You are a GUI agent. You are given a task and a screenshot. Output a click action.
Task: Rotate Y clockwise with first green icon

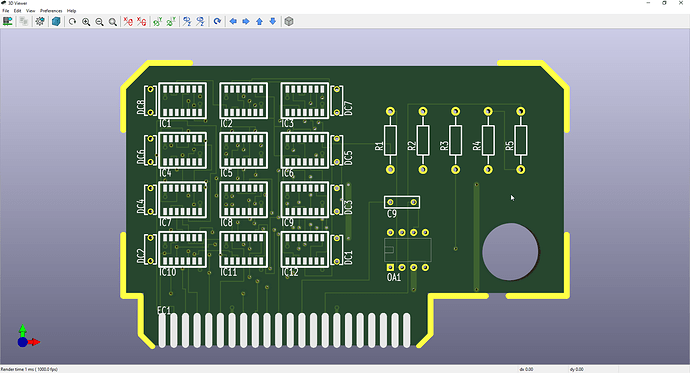[x=158, y=22]
